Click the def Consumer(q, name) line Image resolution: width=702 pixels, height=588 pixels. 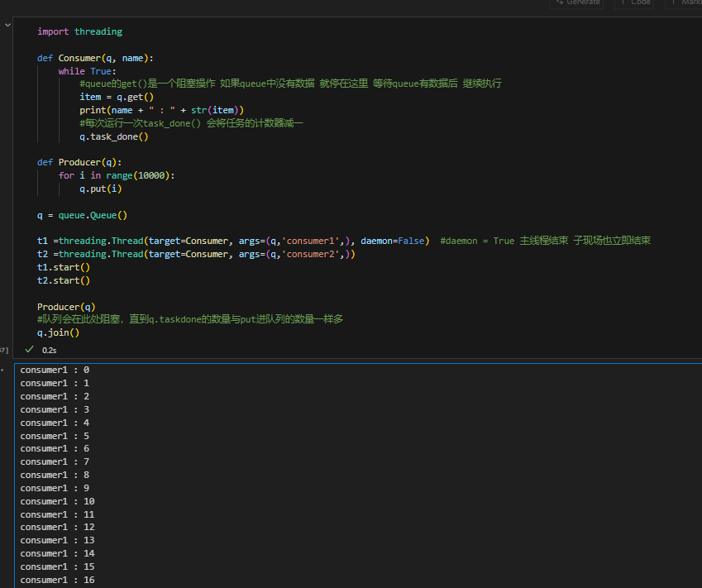pos(95,58)
